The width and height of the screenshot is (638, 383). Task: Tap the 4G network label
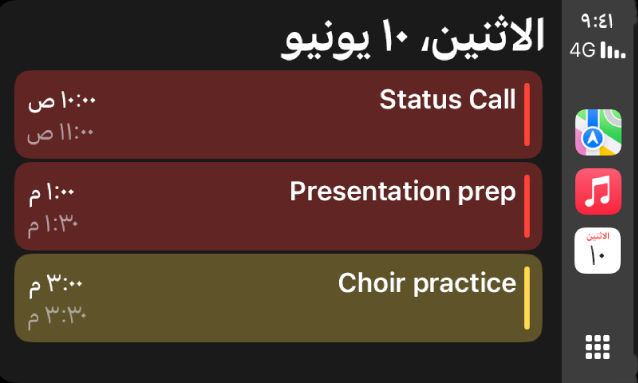coord(582,50)
